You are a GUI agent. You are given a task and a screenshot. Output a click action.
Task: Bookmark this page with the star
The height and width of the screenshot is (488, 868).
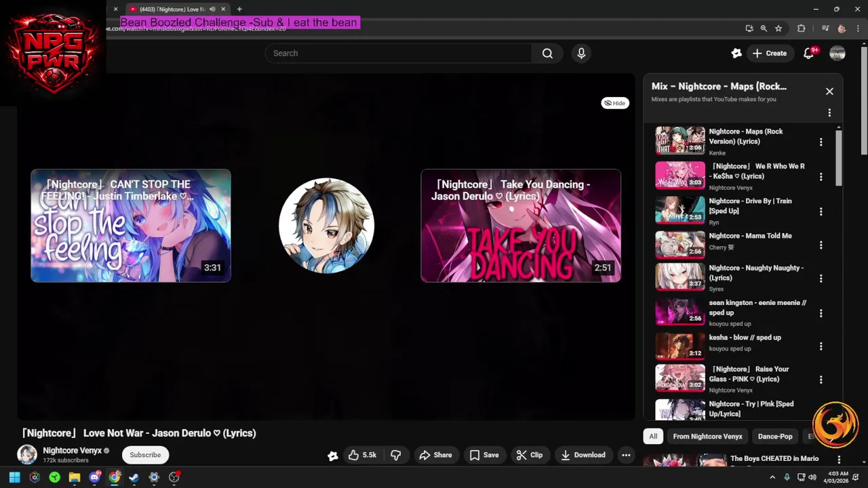[778, 28]
